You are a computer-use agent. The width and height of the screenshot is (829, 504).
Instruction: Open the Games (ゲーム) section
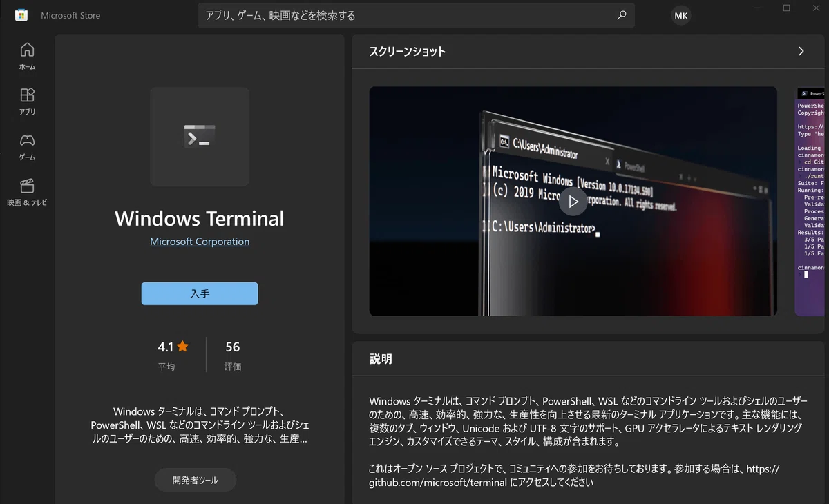[x=27, y=147]
